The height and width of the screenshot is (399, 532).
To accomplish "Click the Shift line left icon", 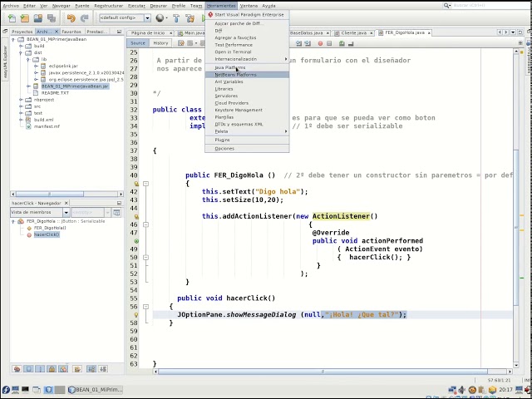I will pos(298,43).
